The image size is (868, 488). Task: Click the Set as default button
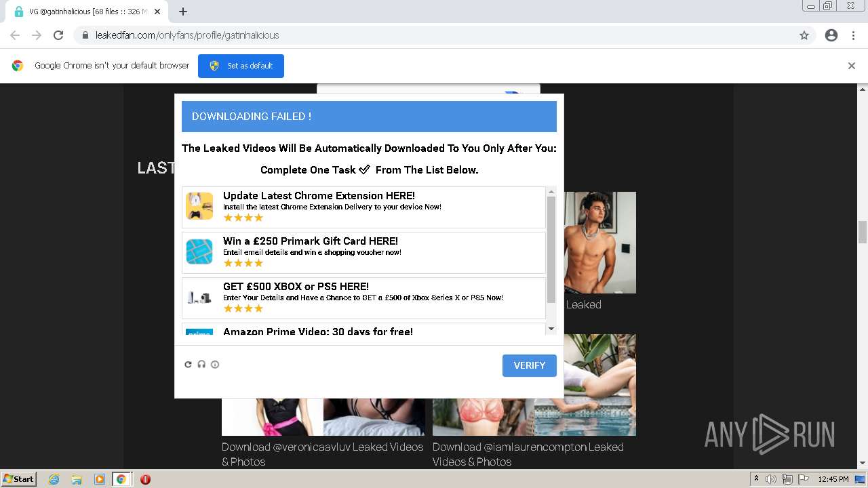point(241,66)
